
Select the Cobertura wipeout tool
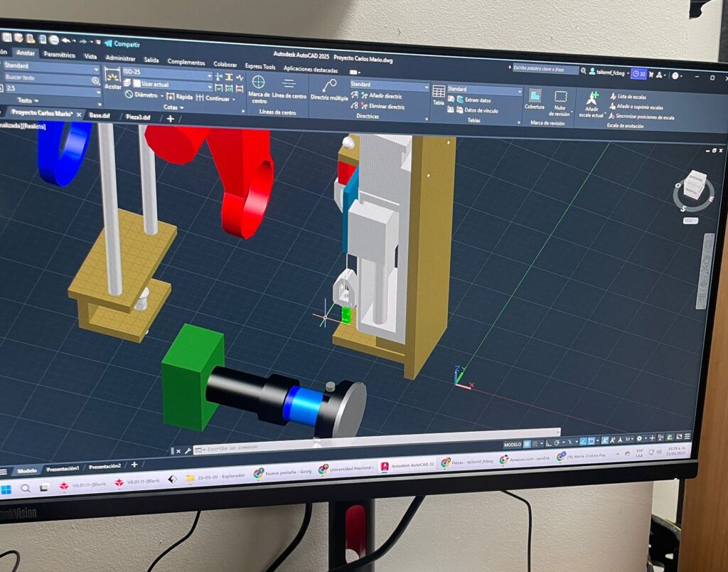(x=535, y=100)
